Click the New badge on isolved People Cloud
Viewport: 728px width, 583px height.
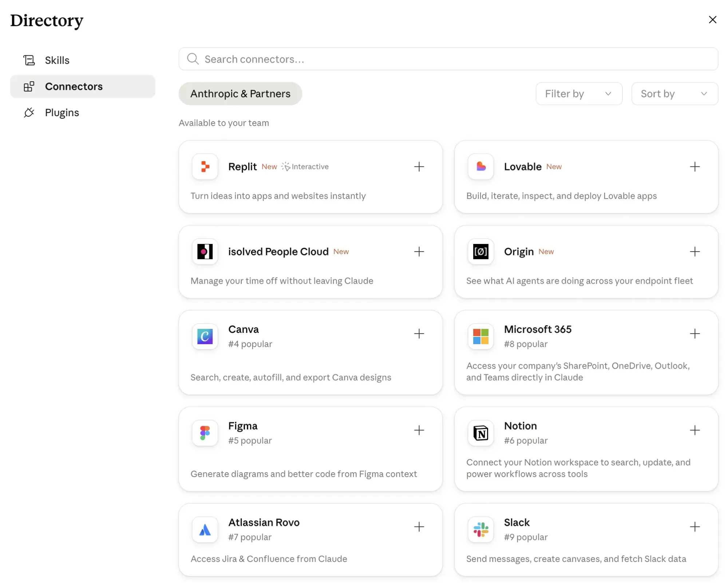point(341,252)
